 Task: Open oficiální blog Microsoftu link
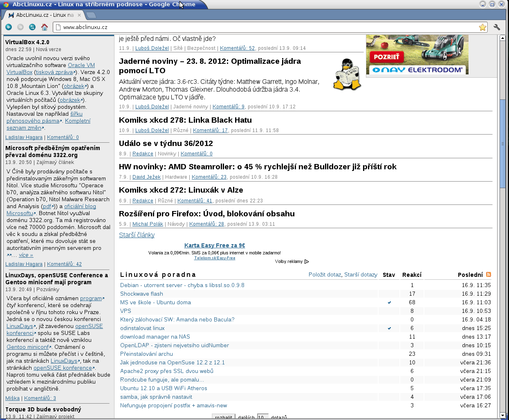coord(51,210)
